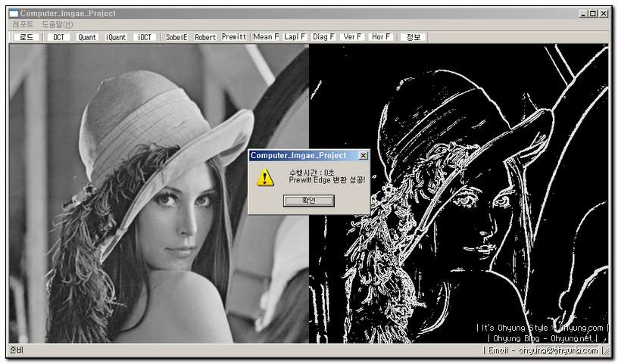Click the 준비 status bar text
618x364 pixels.
17,350
